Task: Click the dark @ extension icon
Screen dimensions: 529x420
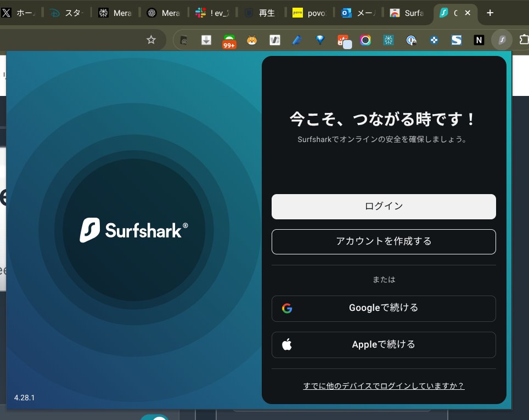Action: [x=183, y=41]
